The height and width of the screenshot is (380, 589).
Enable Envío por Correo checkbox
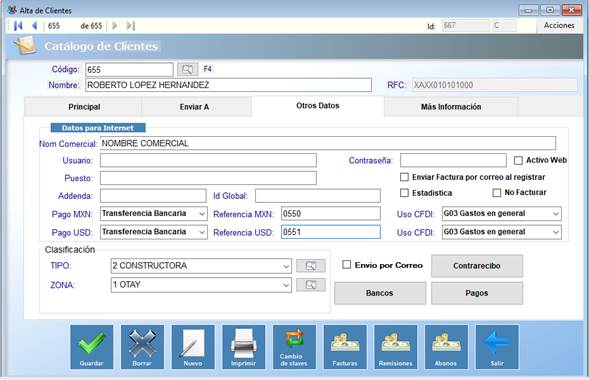[346, 265]
